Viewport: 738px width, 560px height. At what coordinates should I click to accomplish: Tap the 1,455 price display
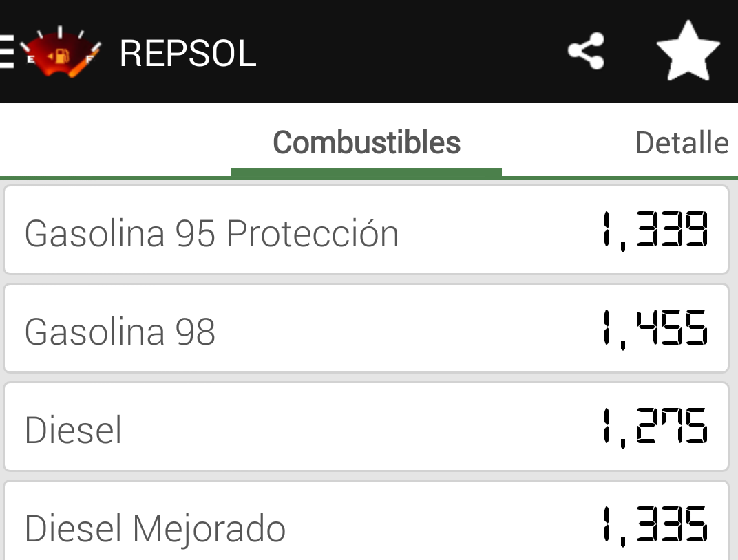655,329
